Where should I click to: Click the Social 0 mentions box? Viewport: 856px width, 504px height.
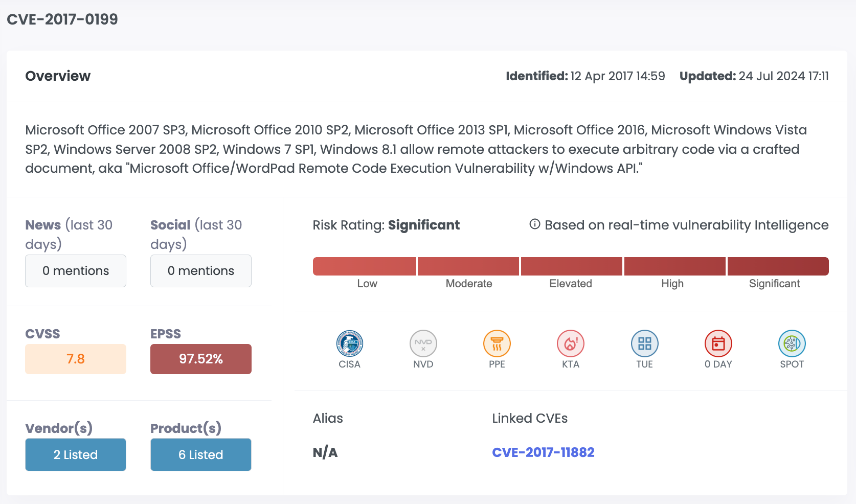201,271
